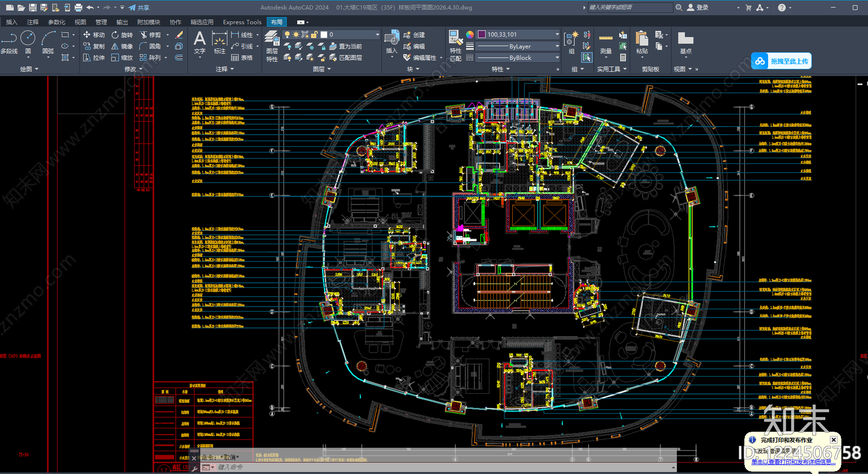The width and height of the screenshot is (868, 474).
Task: Open the plot and publish details link
Action: click(793, 462)
